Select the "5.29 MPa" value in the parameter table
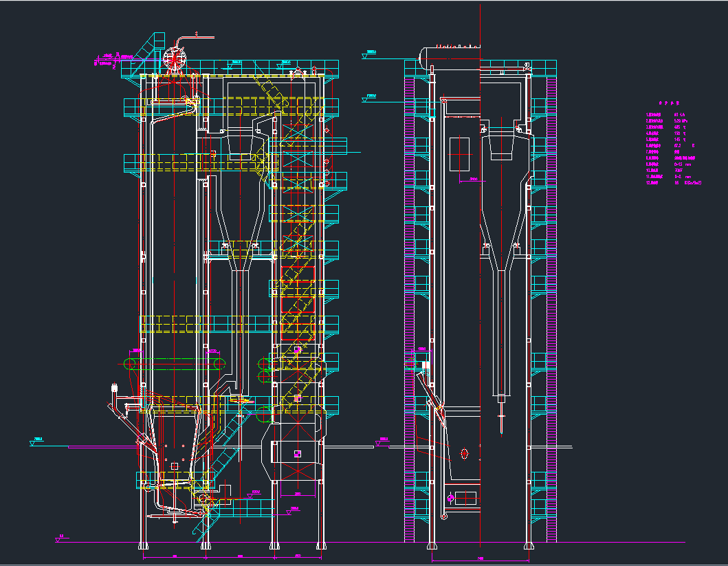Viewport: 728px width, 566px height. pos(681,121)
